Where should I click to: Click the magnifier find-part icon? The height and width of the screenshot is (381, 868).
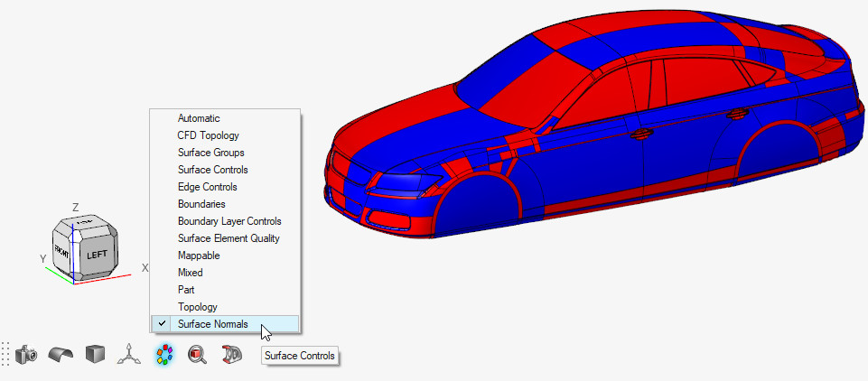coord(198,355)
